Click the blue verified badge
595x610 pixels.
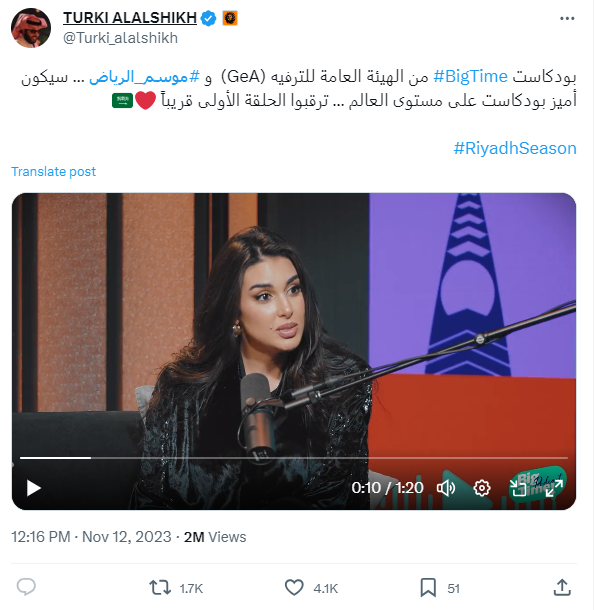pyautogui.click(x=209, y=18)
